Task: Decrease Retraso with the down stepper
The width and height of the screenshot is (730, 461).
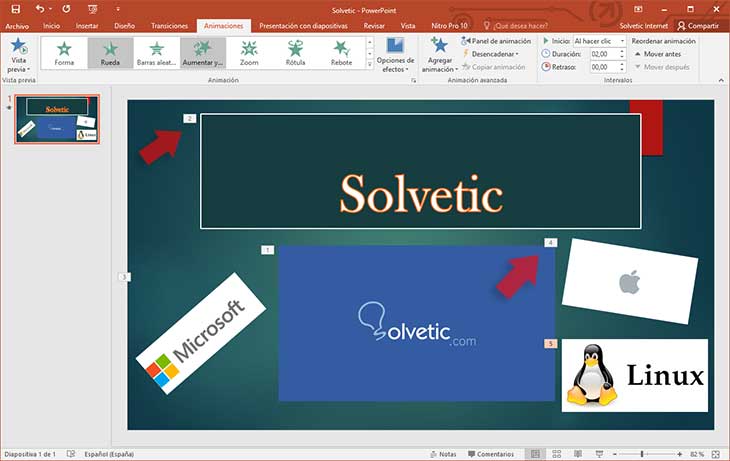Action: click(x=622, y=70)
